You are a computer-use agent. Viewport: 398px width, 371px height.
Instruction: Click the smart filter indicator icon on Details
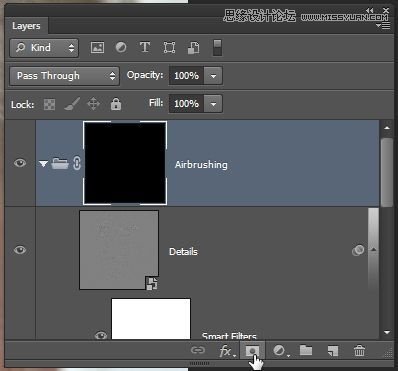tap(358, 250)
